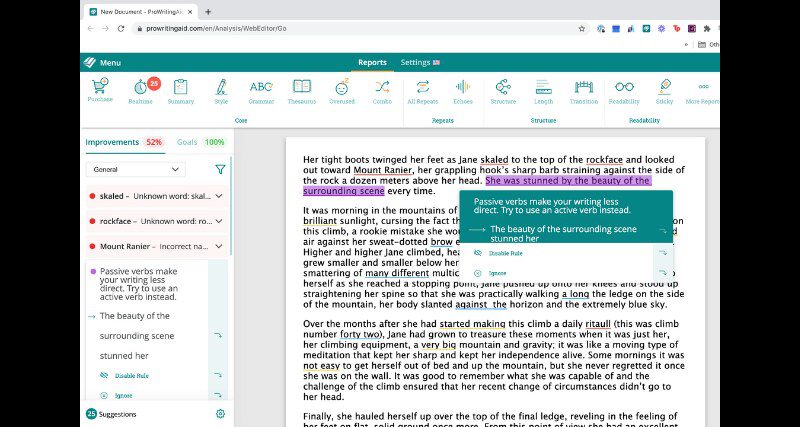Click underlined 'Mount Ranier' in the document
This screenshot has height=427, width=800.
(x=382, y=170)
